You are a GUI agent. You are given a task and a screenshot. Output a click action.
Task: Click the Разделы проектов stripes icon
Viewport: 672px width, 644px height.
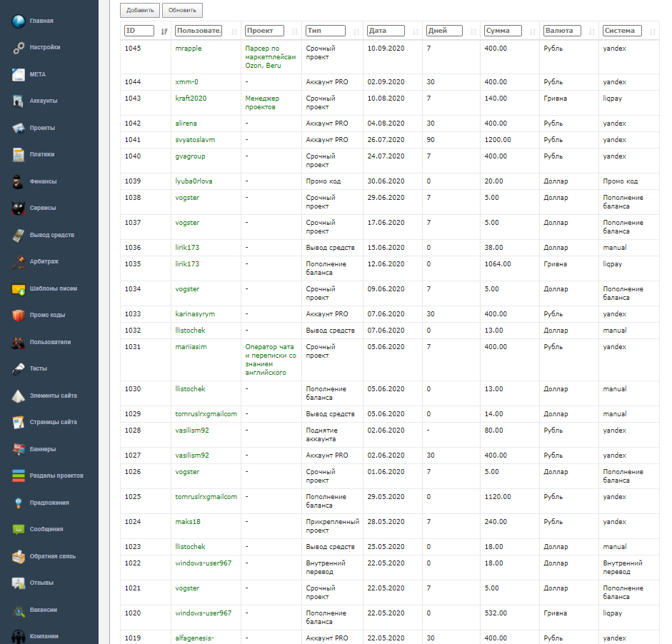click(19, 476)
